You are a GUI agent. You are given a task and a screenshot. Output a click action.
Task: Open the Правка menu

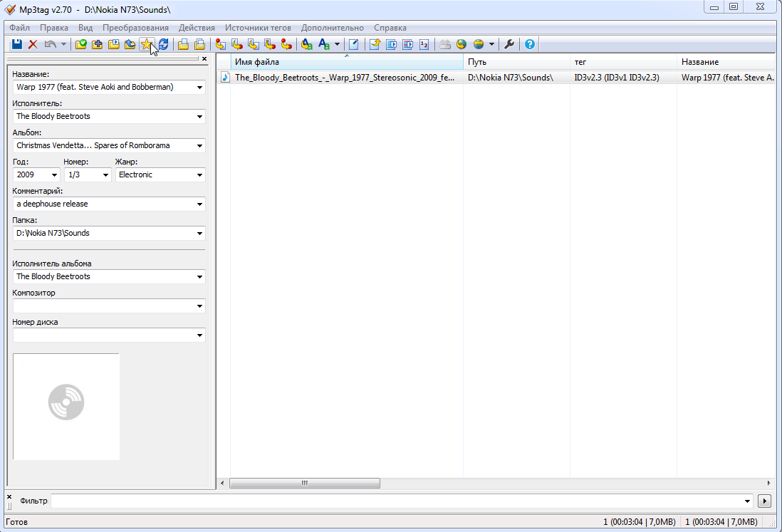point(54,28)
